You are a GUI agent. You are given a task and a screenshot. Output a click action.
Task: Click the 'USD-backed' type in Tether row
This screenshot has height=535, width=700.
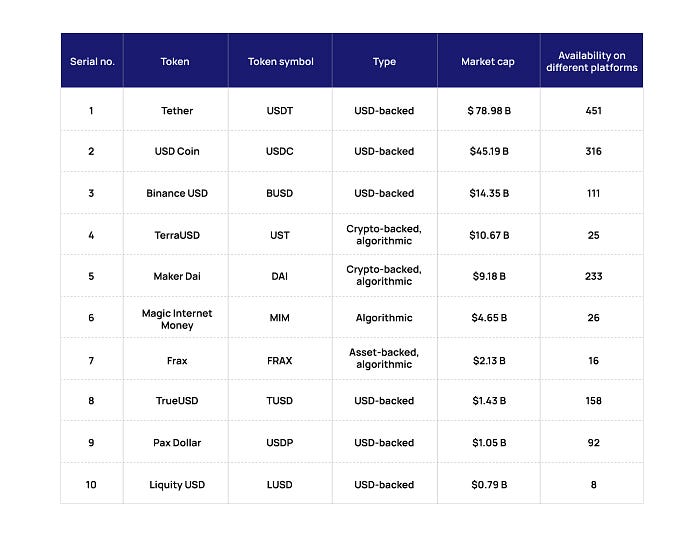(384, 111)
